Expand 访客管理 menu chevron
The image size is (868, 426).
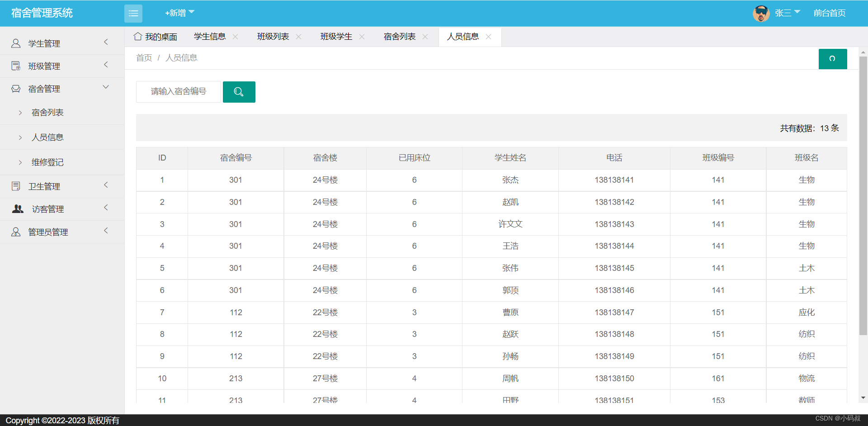tap(106, 207)
